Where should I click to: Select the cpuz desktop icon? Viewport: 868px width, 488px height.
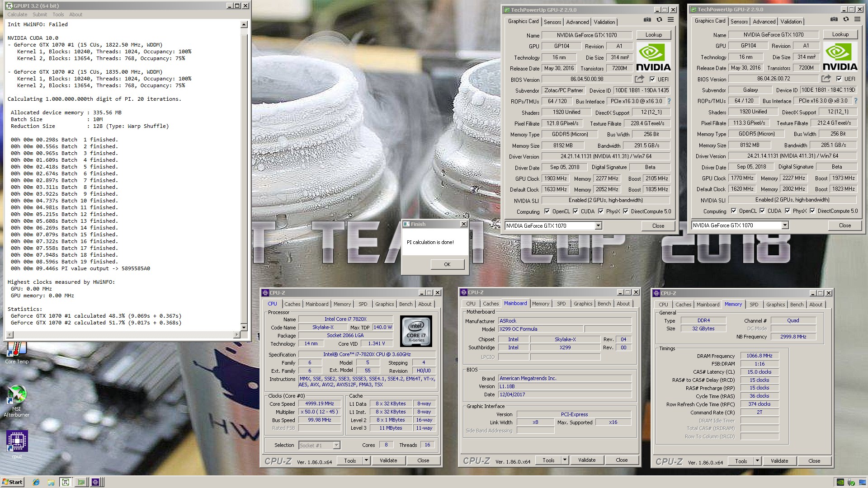pyautogui.click(x=17, y=445)
